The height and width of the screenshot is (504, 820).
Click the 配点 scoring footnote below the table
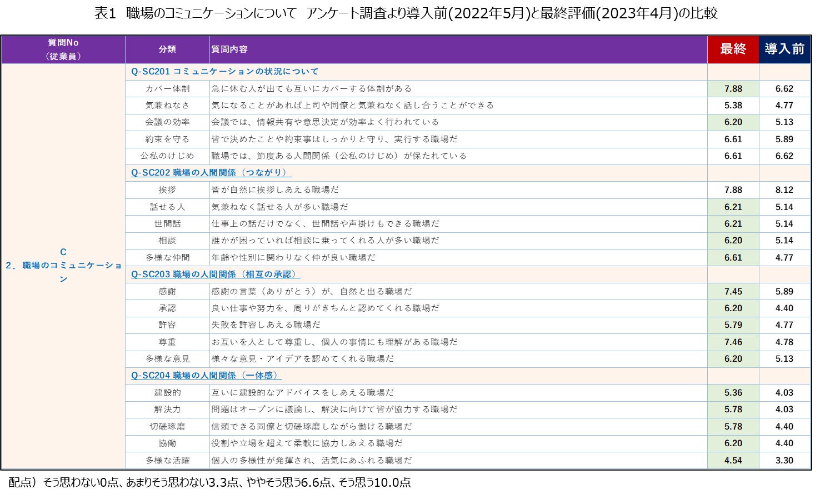tap(209, 482)
